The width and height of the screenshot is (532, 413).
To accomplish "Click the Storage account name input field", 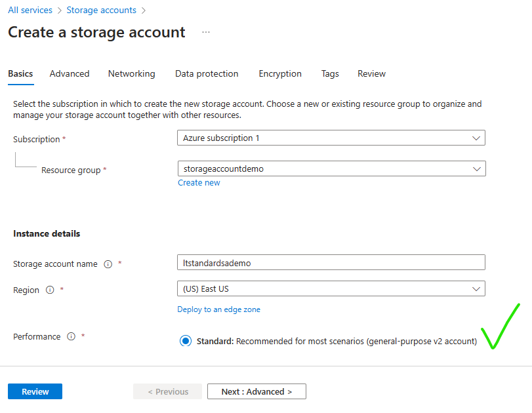I will (x=331, y=262).
